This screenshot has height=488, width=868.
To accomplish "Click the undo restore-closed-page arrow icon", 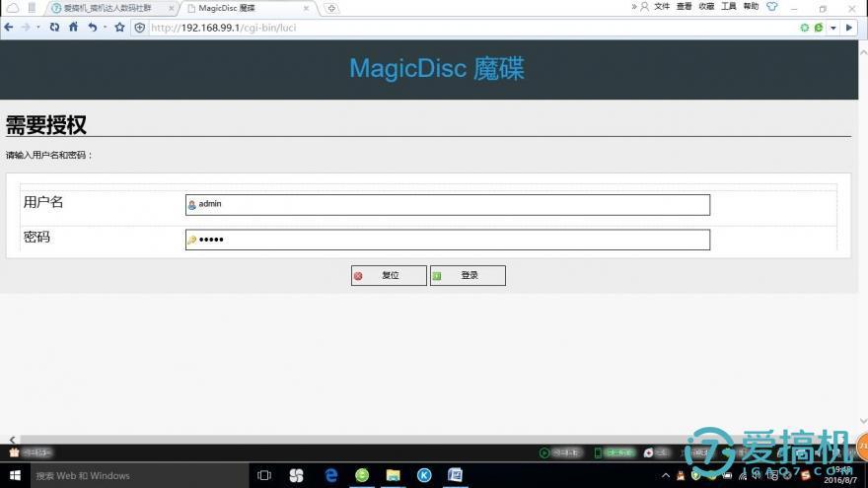I will [x=93, y=28].
